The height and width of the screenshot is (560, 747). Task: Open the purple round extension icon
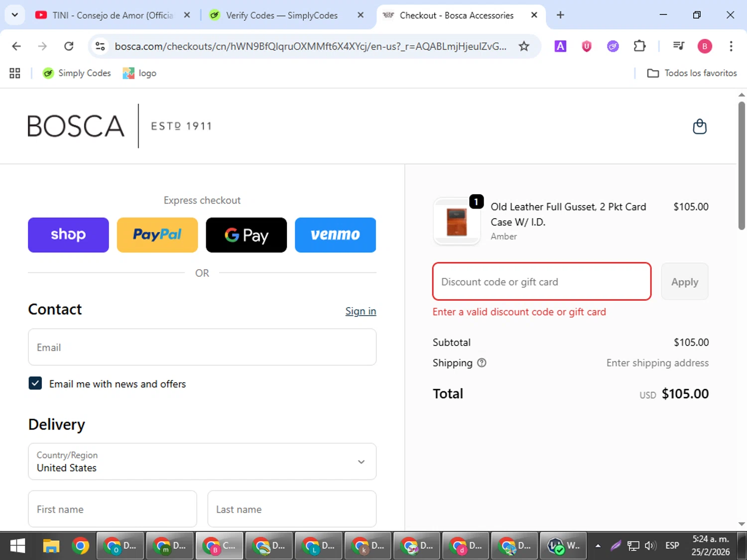[x=613, y=46]
